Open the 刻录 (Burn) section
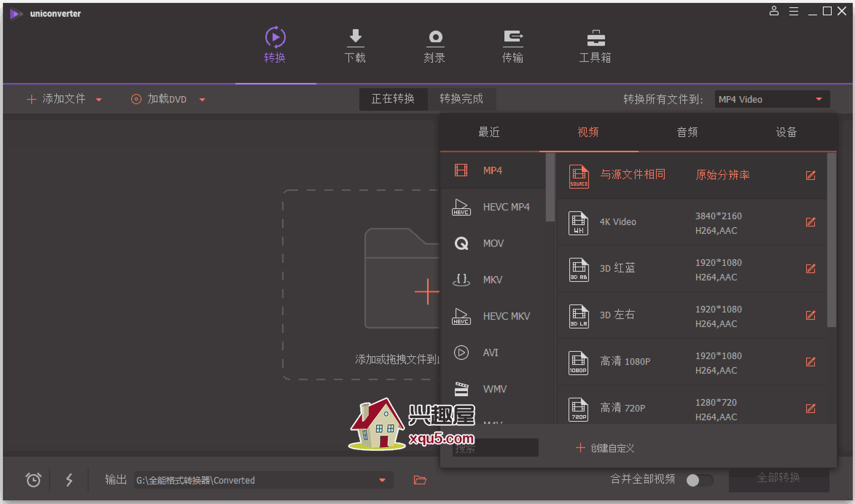The width and height of the screenshot is (855, 504). point(435,46)
